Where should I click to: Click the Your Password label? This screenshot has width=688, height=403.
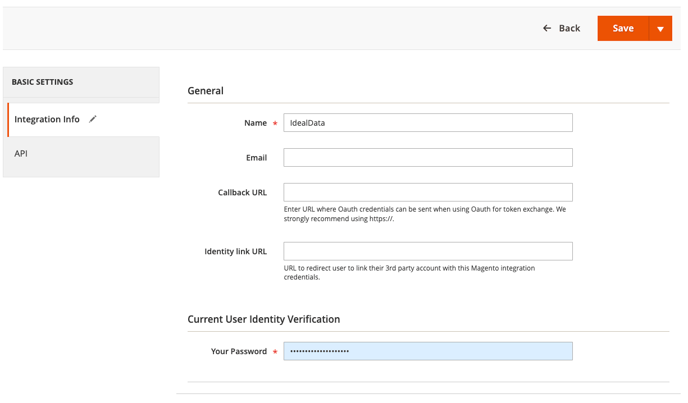click(238, 352)
